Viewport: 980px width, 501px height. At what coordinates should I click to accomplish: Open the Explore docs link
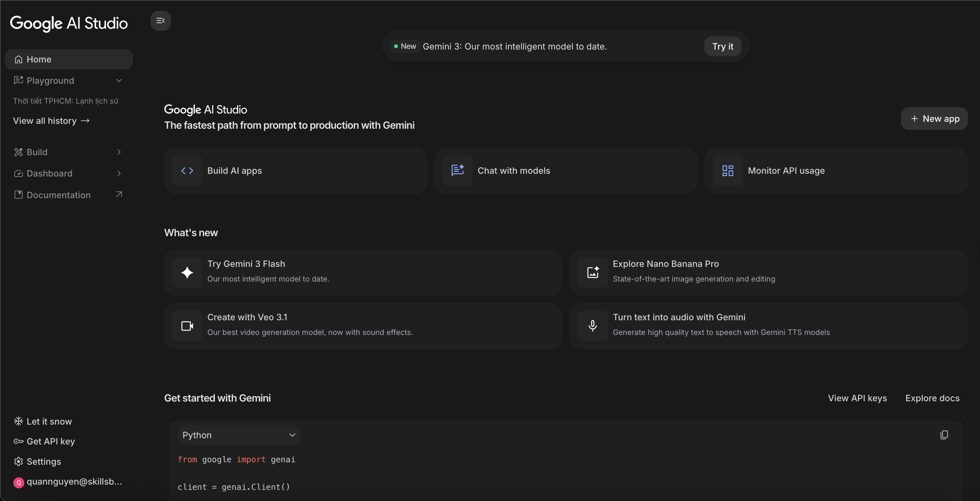[x=932, y=398]
